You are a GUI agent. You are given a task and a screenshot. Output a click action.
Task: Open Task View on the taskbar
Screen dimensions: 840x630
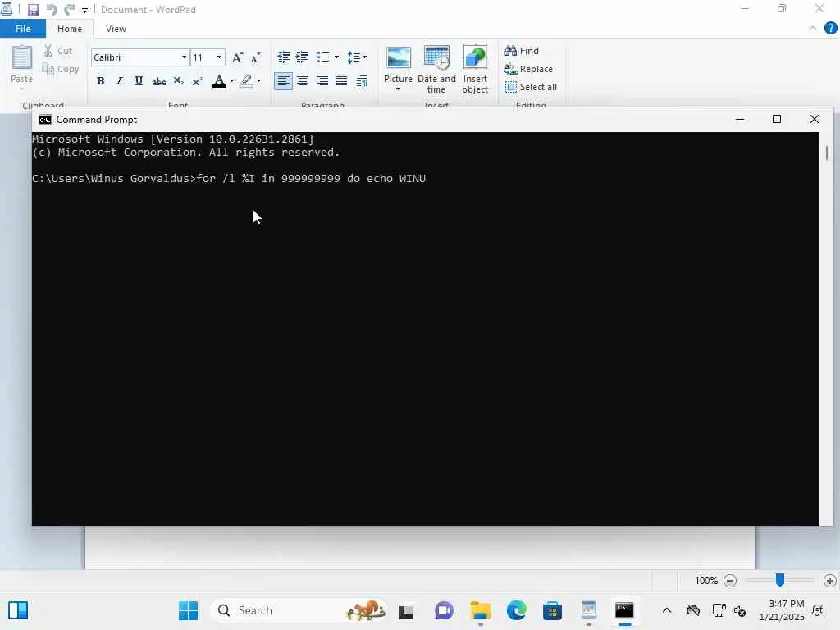[406, 610]
